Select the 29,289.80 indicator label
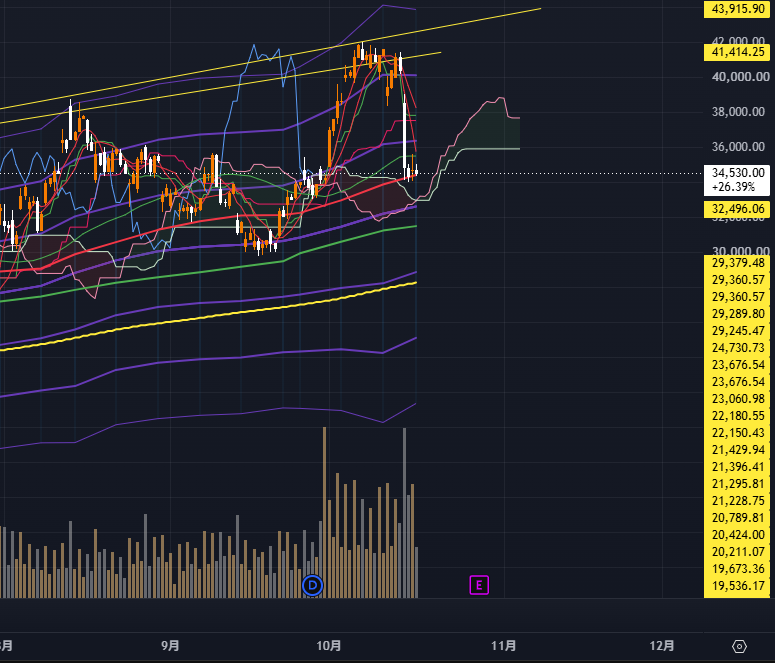The width and height of the screenshot is (775, 663). tap(736, 314)
